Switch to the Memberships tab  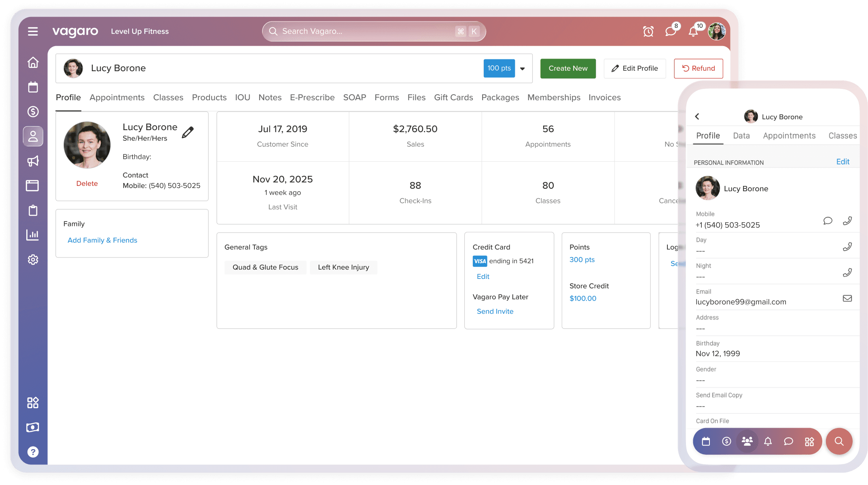553,97
